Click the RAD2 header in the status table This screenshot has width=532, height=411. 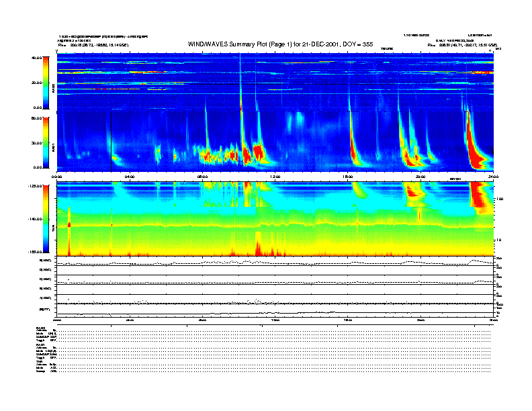pyautogui.click(x=41, y=328)
